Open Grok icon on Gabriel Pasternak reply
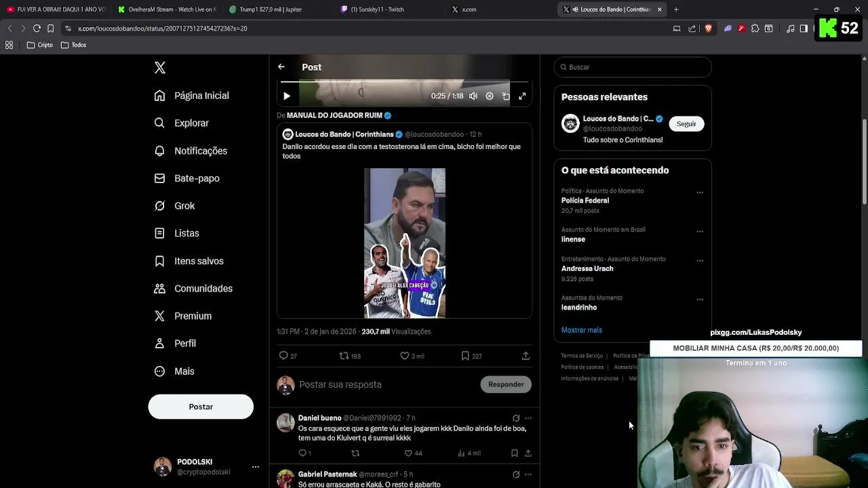The width and height of the screenshot is (868, 488). 516,474
